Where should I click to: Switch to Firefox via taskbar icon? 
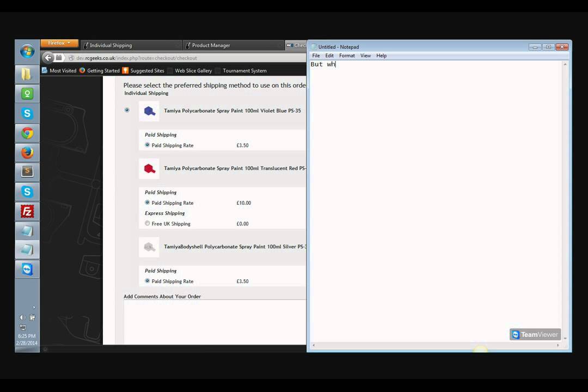pyautogui.click(x=27, y=152)
